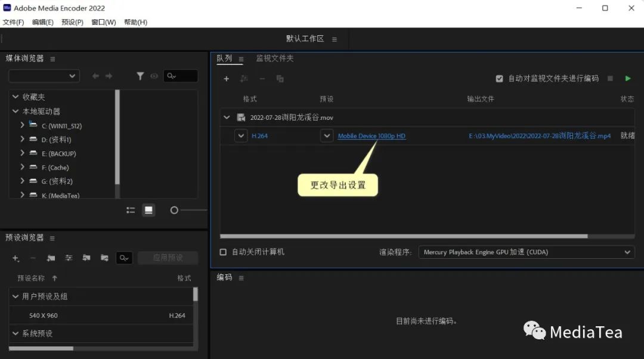The image size is (644, 359).
Task: Click the preset browser search box
Action: point(124,258)
